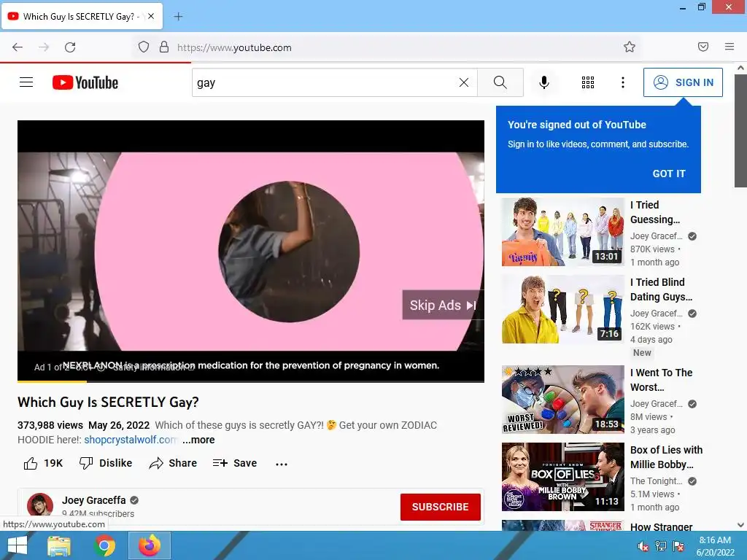Subscribe to Joey Graceffa
This screenshot has width=747, height=560.
[440, 507]
